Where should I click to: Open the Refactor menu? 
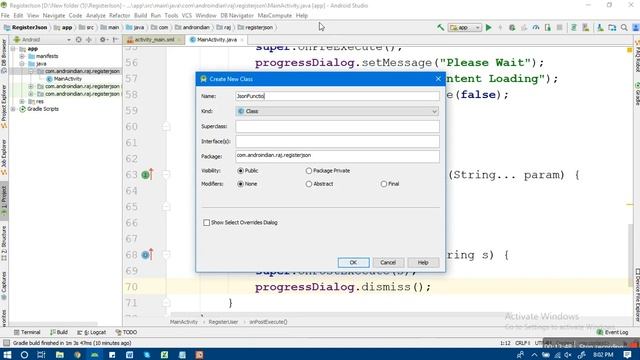(119, 16)
